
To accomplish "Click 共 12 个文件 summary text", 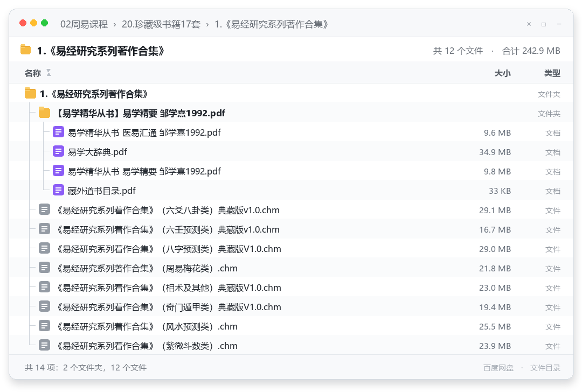I will pos(458,51).
